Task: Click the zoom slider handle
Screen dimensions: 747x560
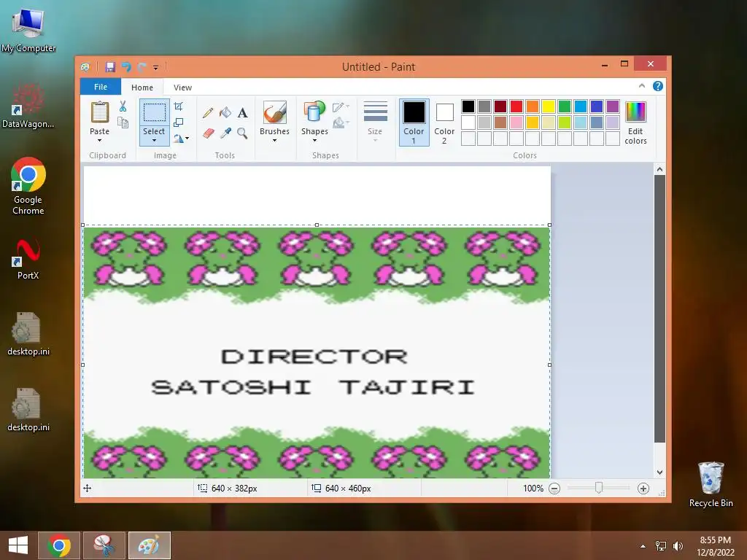Action: tap(599, 488)
